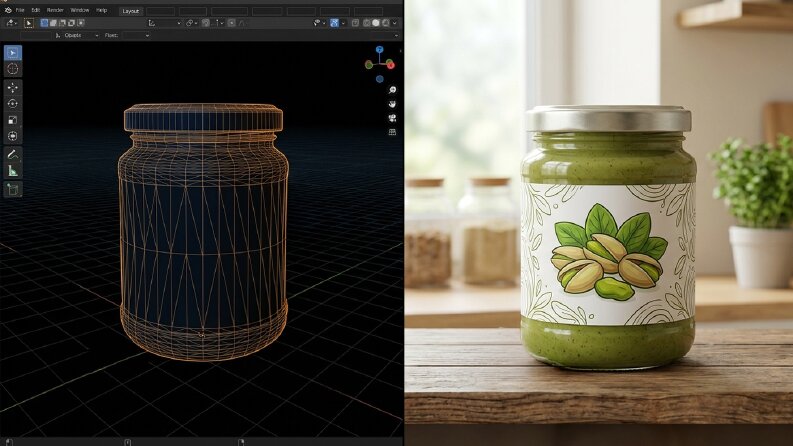Toggle the second selection mode button
793x446 pixels.
[x=53, y=23]
